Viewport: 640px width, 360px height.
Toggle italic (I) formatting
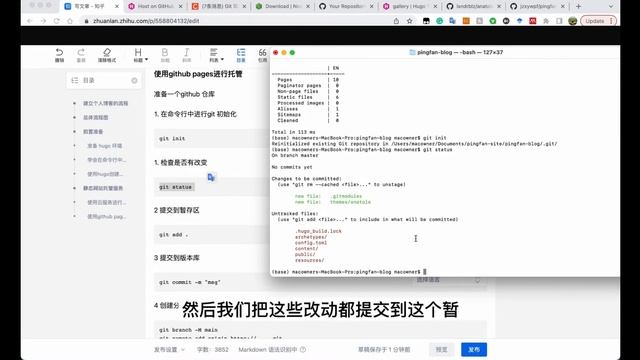187,55
